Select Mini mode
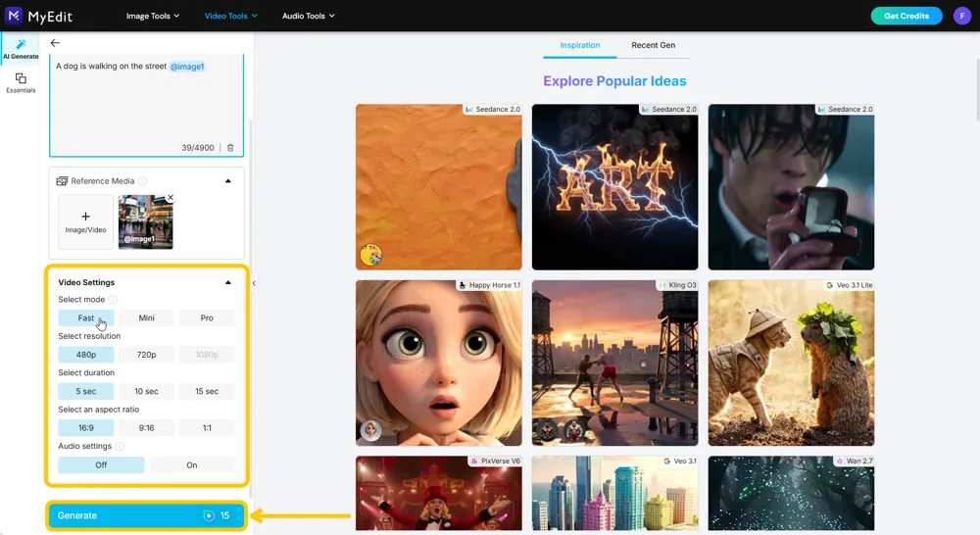 click(146, 318)
